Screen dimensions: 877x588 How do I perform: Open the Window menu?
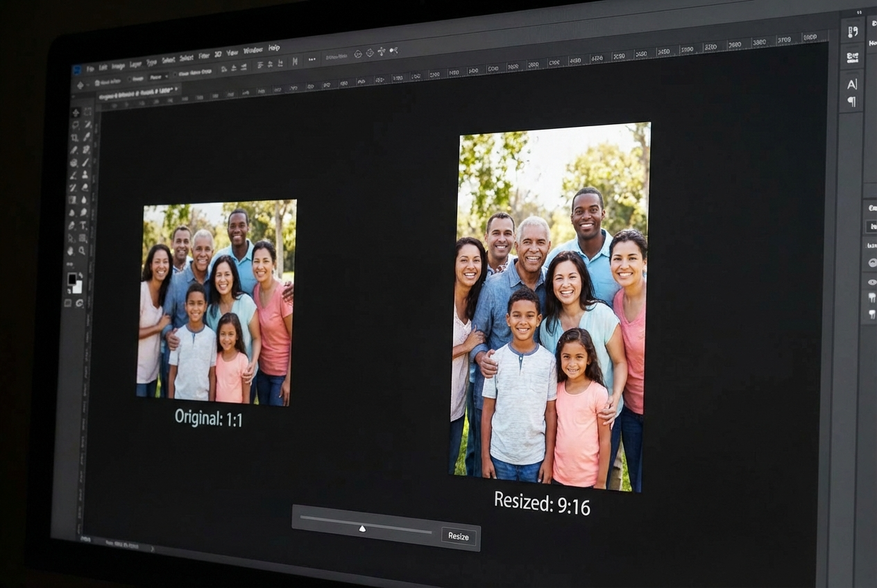(x=253, y=51)
